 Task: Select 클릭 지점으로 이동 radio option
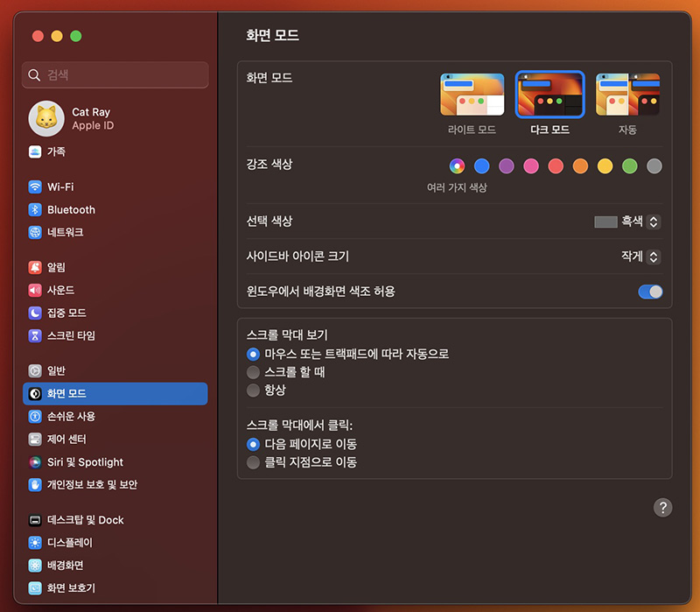[253, 462]
